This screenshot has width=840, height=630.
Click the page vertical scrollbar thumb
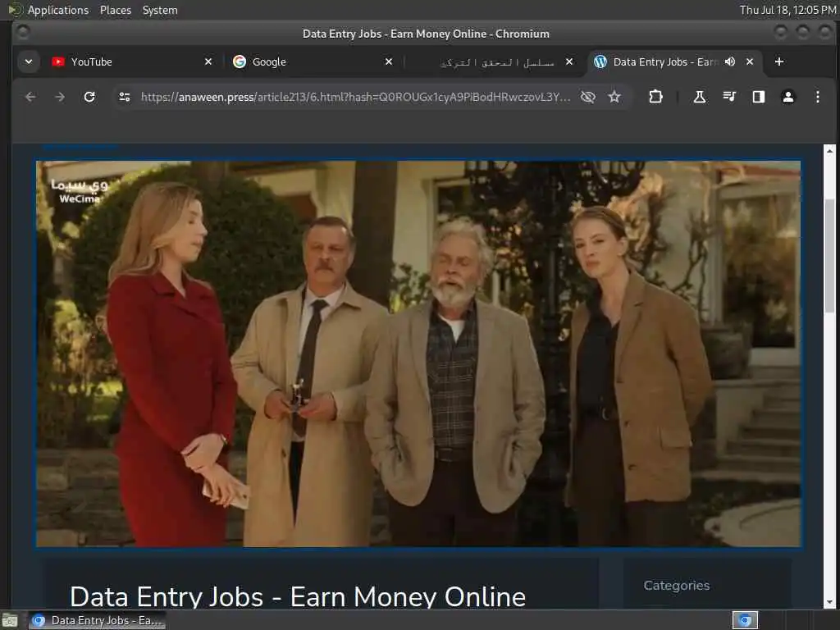coord(830,256)
